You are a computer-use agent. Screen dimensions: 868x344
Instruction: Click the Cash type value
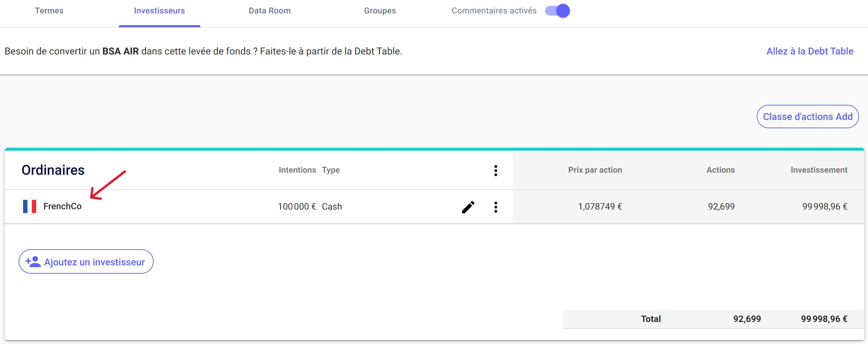tap(332, 206)
